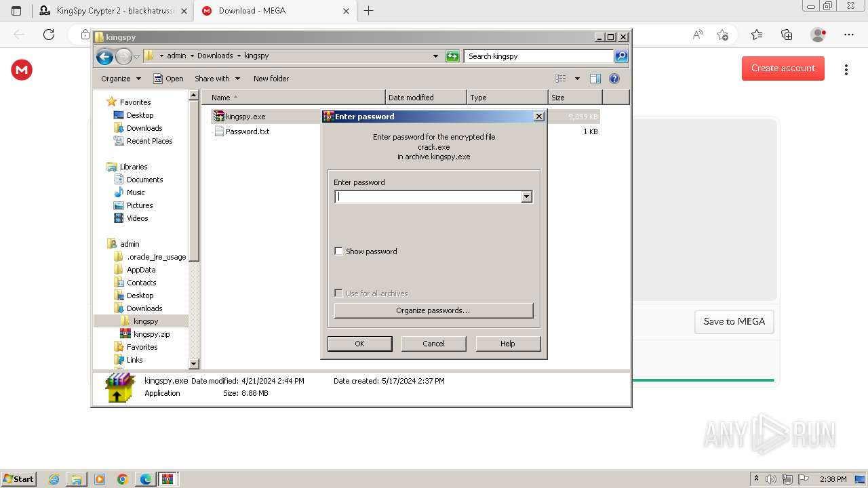Click New folder in Explorer toolbar

(x=271, y=79)
